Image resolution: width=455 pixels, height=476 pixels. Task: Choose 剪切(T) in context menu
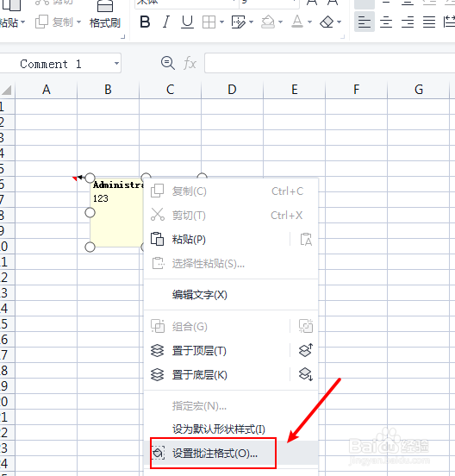[x=231, y=216]
